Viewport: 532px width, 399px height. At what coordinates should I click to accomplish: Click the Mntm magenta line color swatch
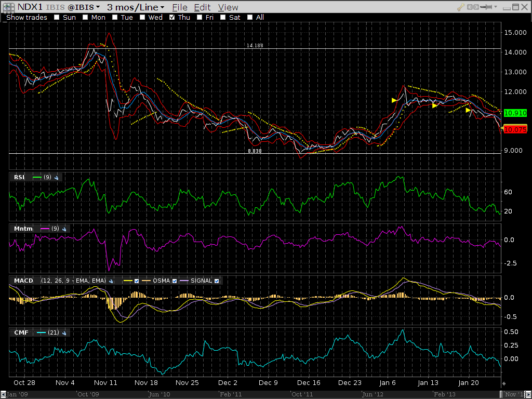pos(45,229)
